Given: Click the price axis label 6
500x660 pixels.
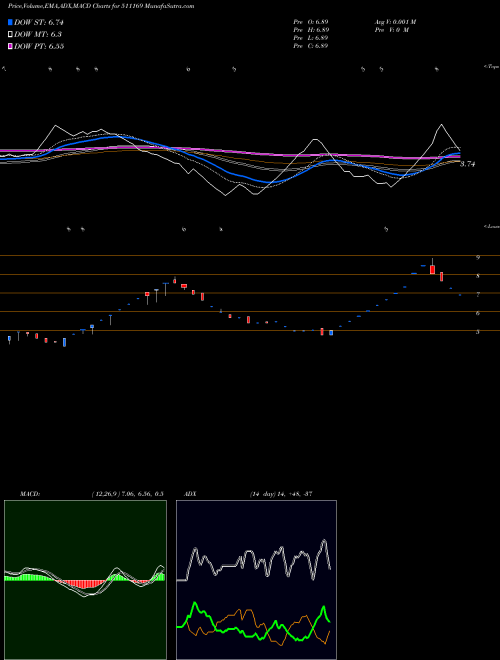Looking at the screenshot, I should tap(478, 313).
